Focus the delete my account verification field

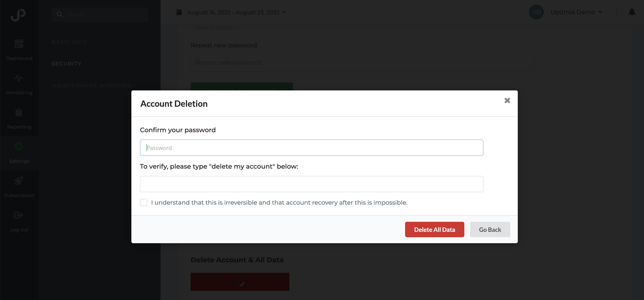tap(311, 184)
